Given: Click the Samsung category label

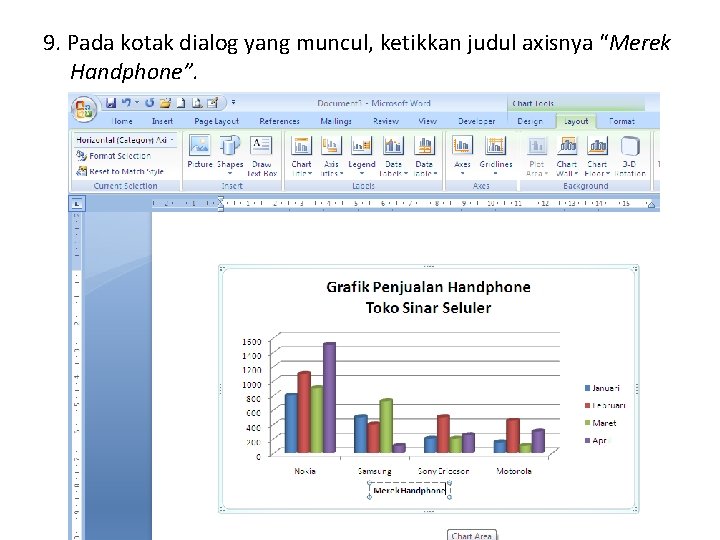Looking at the screenshot, I should (x=375, y=471).
